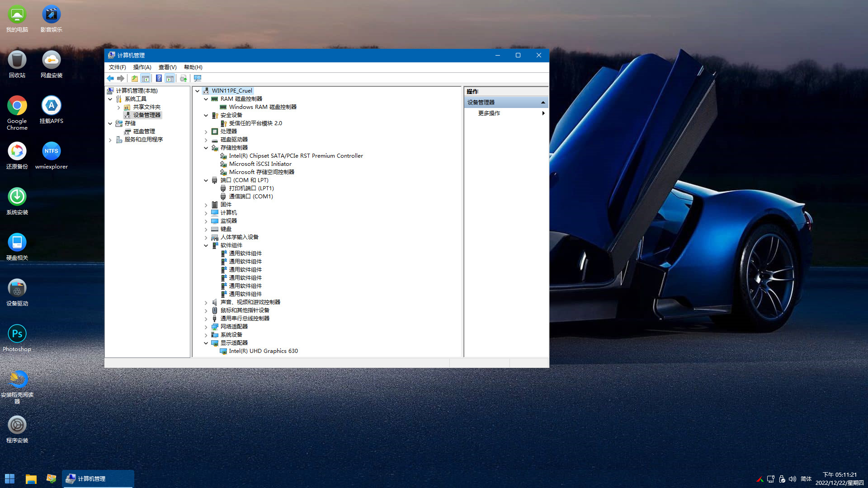
Task: Open the 操作(A) menu
Action: point(142,67)
